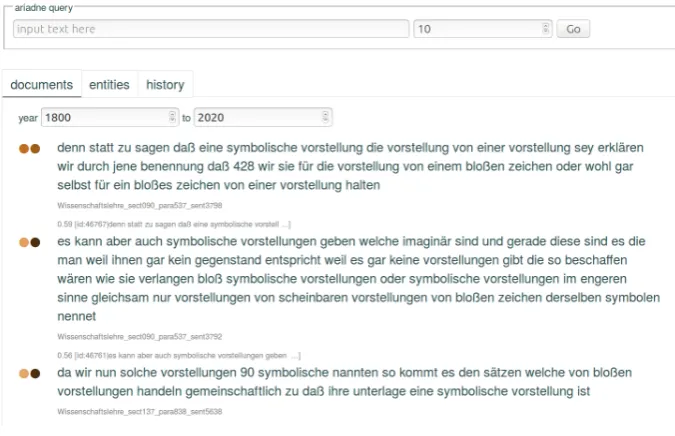Click source label Wissenschaftslehre_sect090_para537_sent3798
The height and width of the screenshot is (436, 675).
(x=140, y=206)
